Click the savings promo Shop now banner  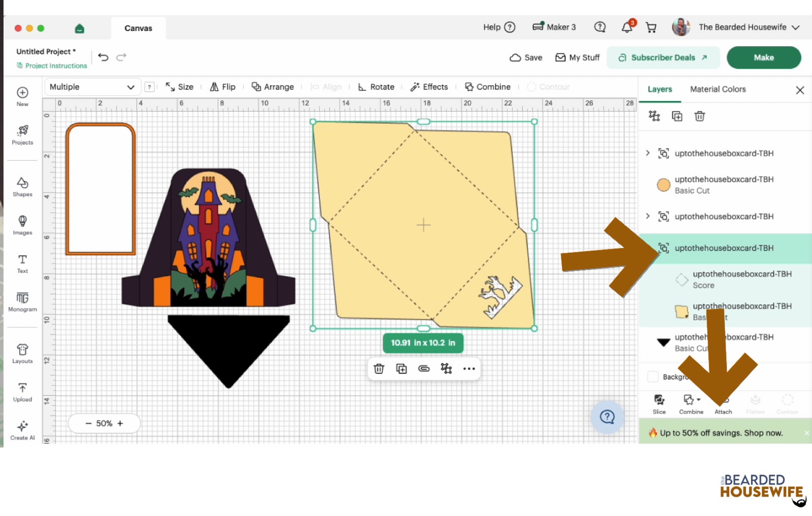click(721, 433)
